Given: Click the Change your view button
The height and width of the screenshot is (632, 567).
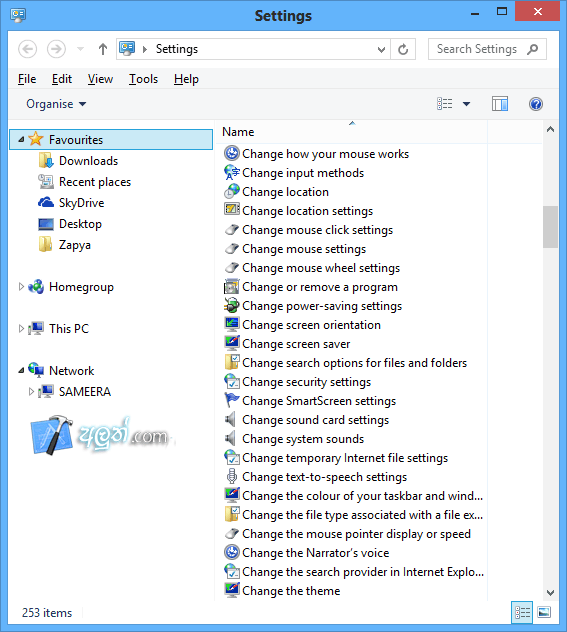Looking at the screenshot, I should pos(444,104).
